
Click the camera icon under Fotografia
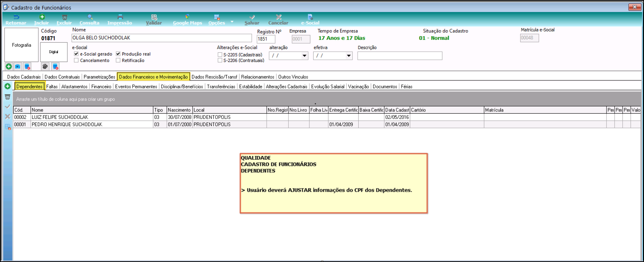coord(18,66)
